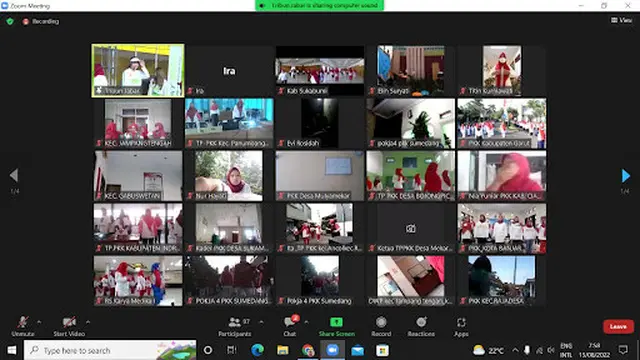Viewport: 640px width, 360px height.
Task: Select the KEC. GABUSWETAN video tile
Action: [x=138, y=176]
